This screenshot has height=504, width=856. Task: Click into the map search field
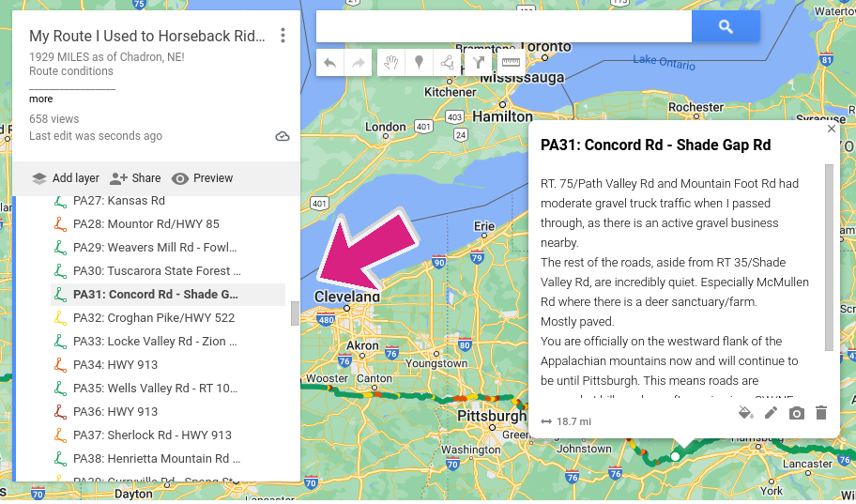504,26
